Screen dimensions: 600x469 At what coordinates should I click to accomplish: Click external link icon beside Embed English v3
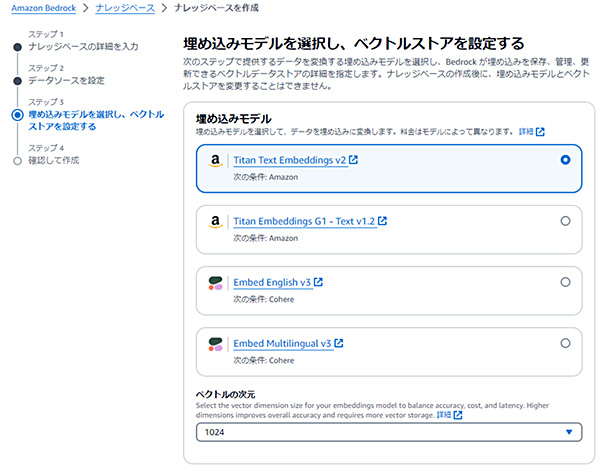click(x=318, y=282)
